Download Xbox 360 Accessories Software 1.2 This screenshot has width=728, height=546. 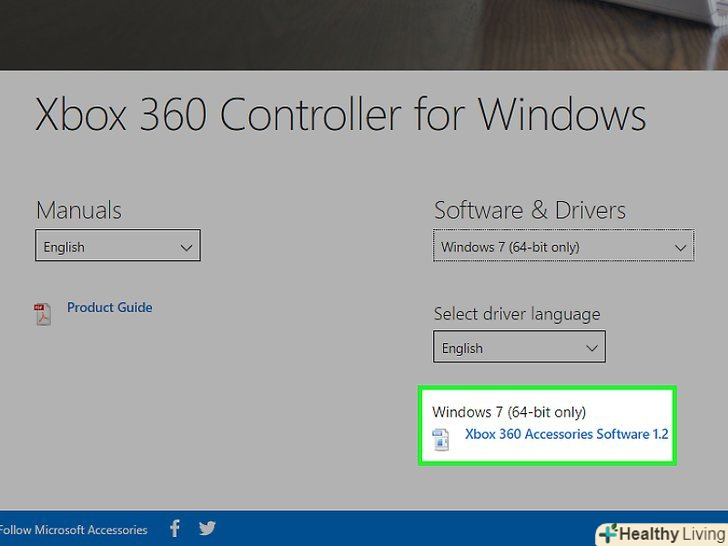(566, 434)
